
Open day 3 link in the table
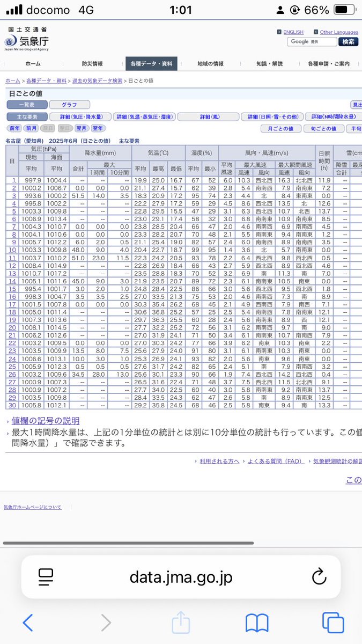[x=14, y=196]
